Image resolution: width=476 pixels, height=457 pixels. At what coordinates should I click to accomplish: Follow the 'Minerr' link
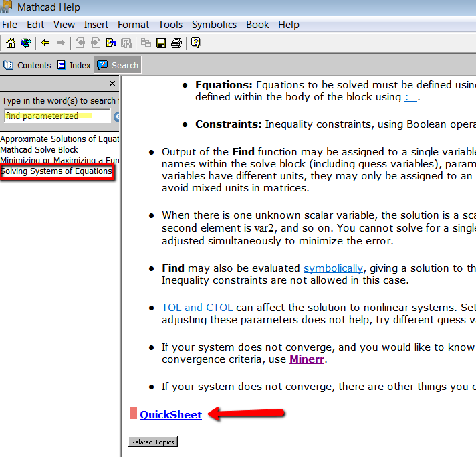pyautogui.click(x=307, y=359)
